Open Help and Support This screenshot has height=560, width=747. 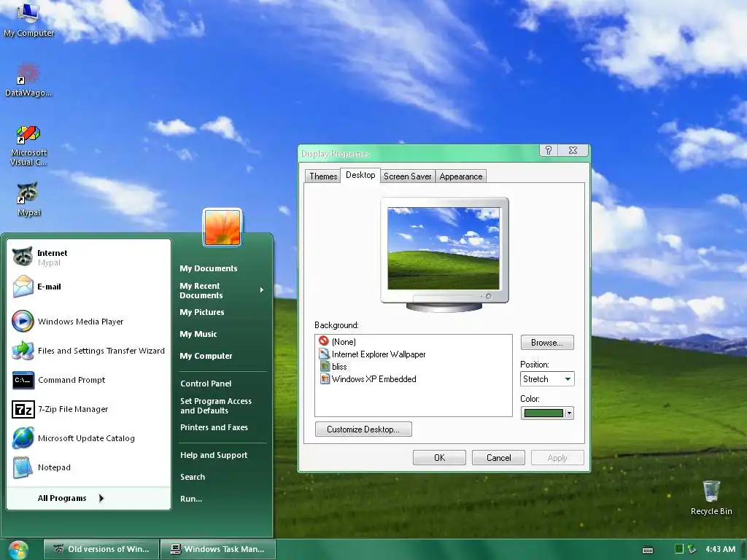pyautogui.click(x=214, y=455)
